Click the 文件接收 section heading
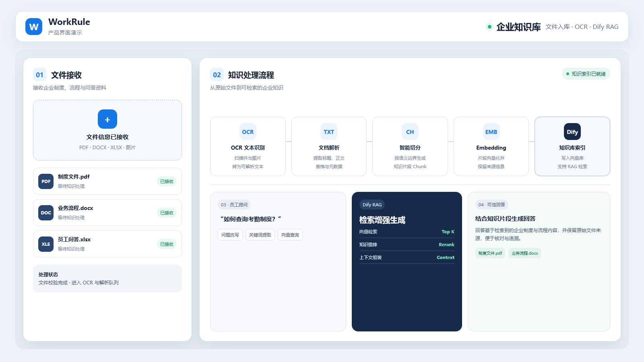This screenshot has height=362, width=644. 66,75
